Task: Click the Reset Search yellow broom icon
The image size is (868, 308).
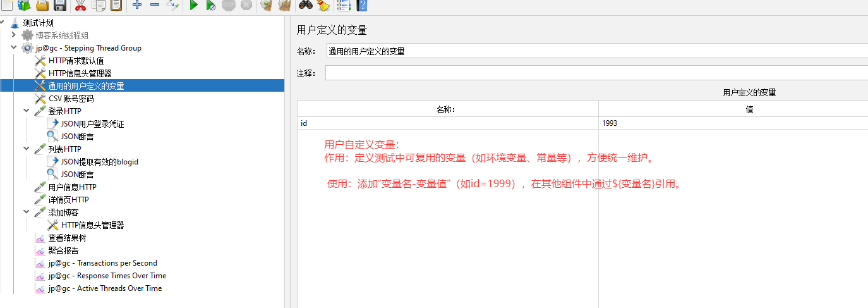Action: pyautogui.click(x=323, y=6)
